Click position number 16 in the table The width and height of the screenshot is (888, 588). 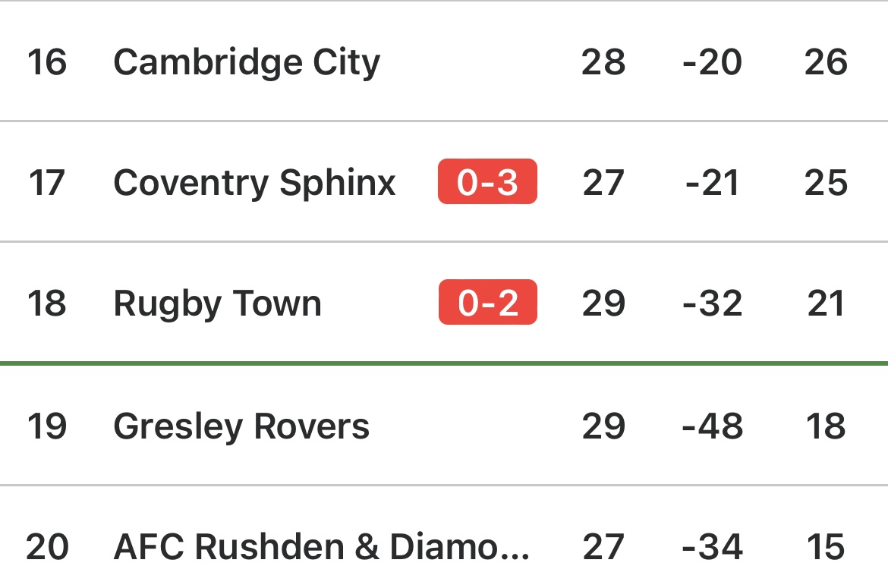point(46,62)
